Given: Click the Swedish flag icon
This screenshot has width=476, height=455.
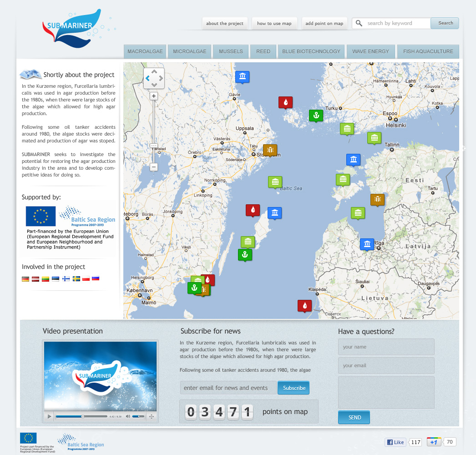Looking at the screenshot, I should [x=76, y=278].
